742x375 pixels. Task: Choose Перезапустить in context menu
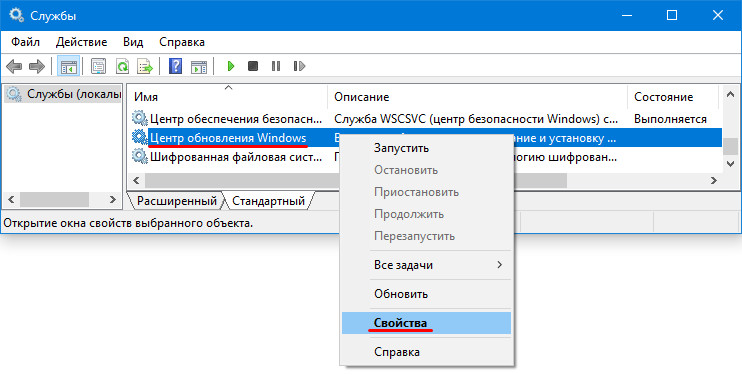pyautogui.click(x=427, y=236)
